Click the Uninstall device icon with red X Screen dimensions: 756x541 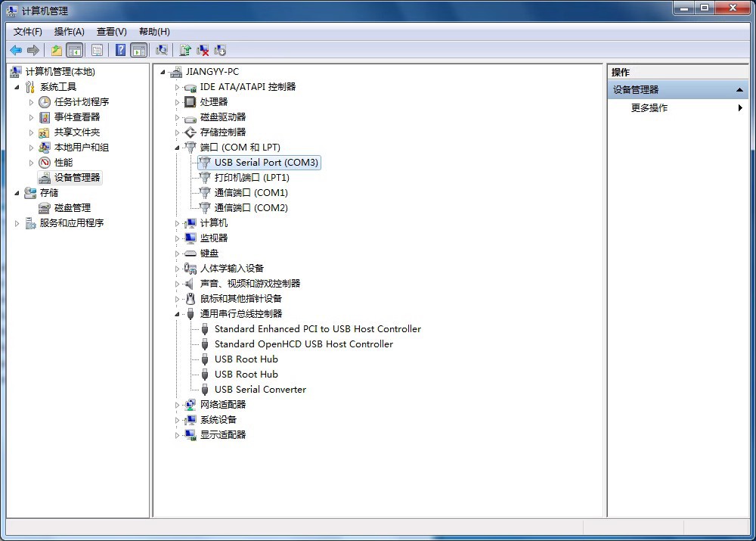coord(203,50)
